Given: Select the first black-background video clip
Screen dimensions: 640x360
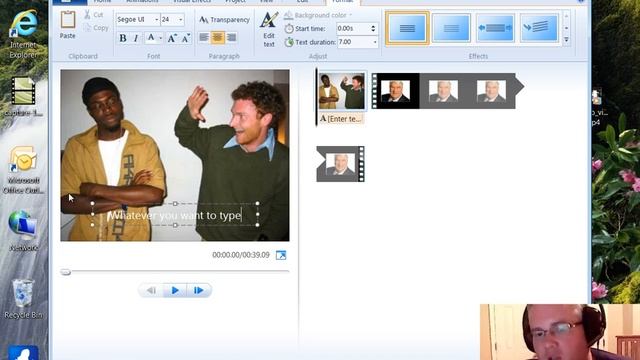Looking at the screenshot, I should coord(396,91).
